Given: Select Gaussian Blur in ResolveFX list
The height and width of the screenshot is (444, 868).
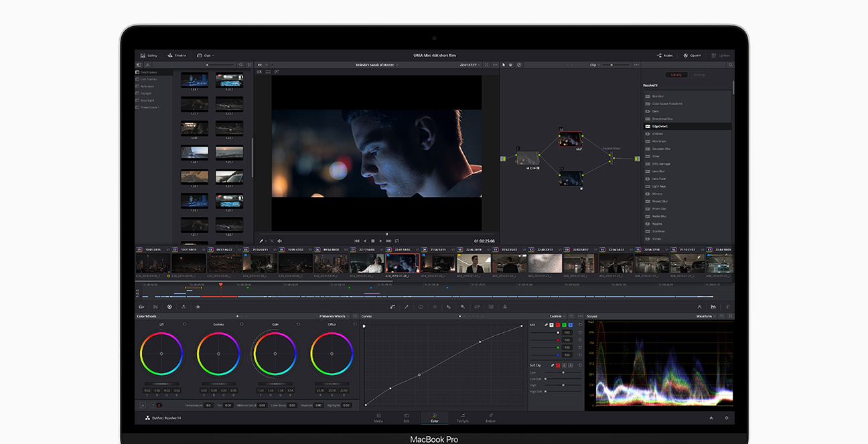Looking at the screenshot, I should click(x=661, y=149).
